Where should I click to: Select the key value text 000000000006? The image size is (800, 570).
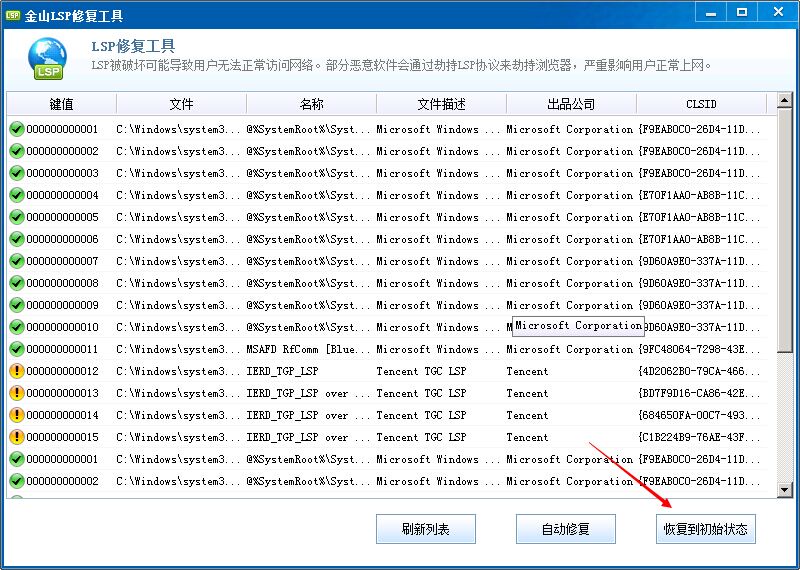coord(62,239)
